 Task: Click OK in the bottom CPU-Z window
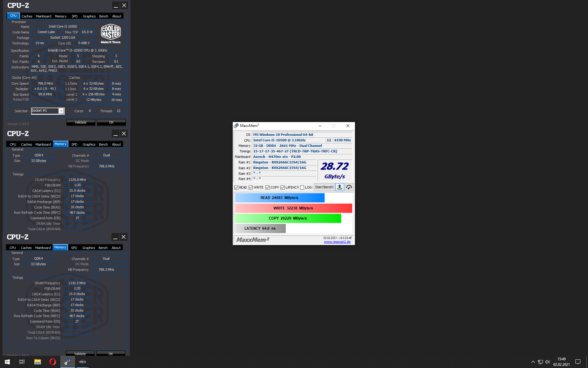[x=111, y=354]
